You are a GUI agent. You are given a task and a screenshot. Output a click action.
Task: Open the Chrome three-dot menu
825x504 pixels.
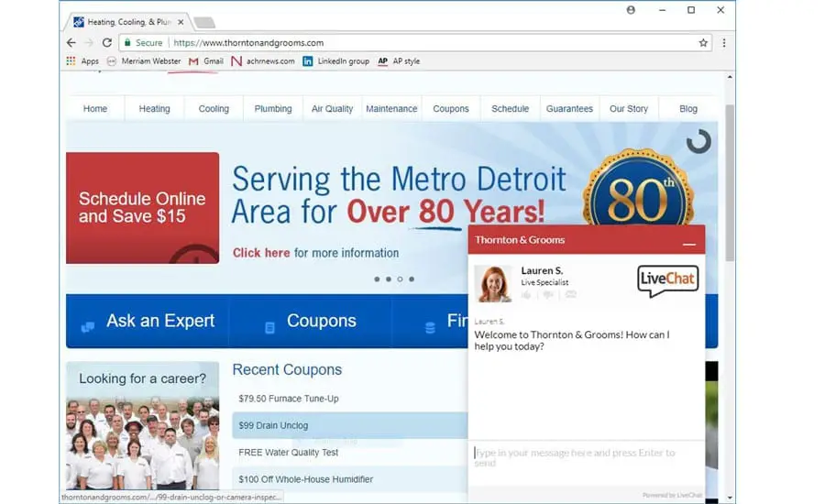click(x=724, y=43)
